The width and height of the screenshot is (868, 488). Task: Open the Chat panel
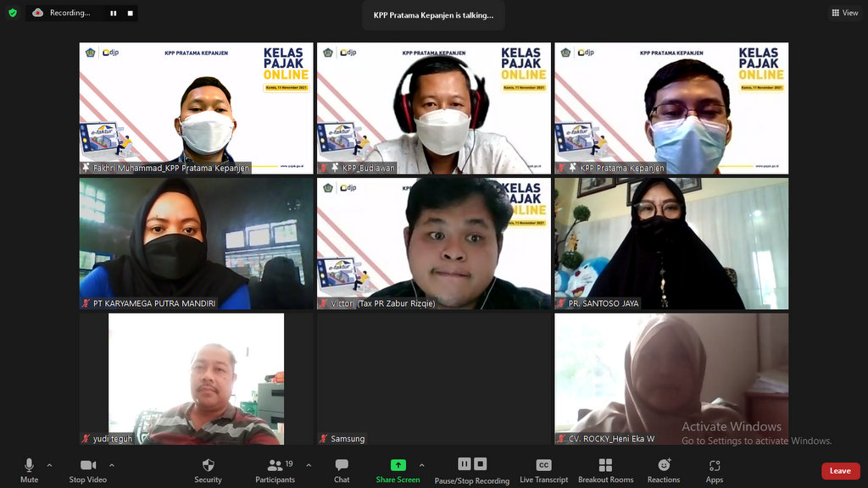pyautogui.click(x=342, y=470)
